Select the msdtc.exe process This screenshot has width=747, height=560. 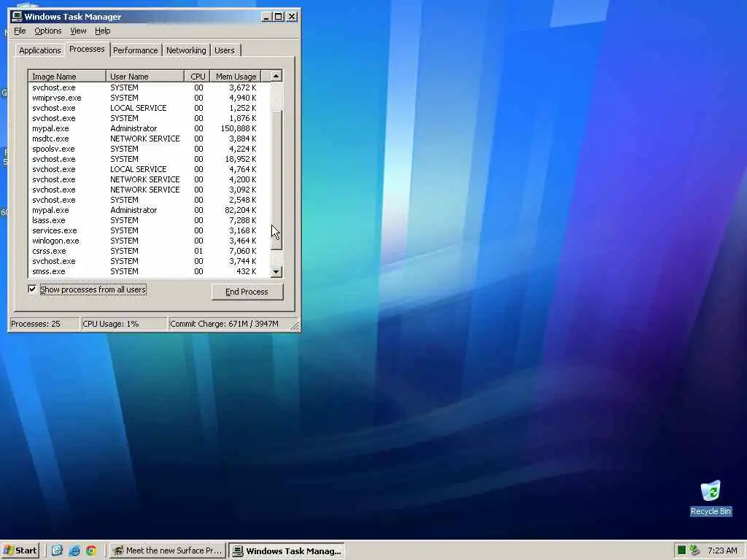click(x=149, y=139)
